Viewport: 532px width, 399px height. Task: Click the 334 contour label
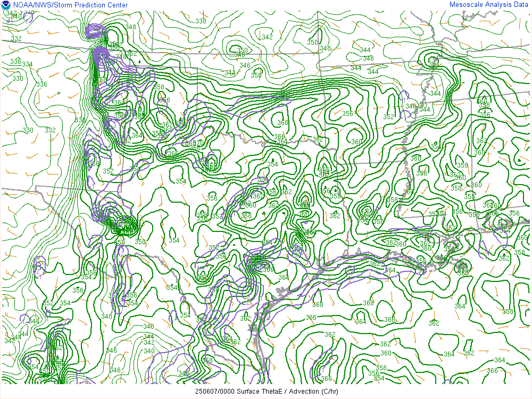27,64
